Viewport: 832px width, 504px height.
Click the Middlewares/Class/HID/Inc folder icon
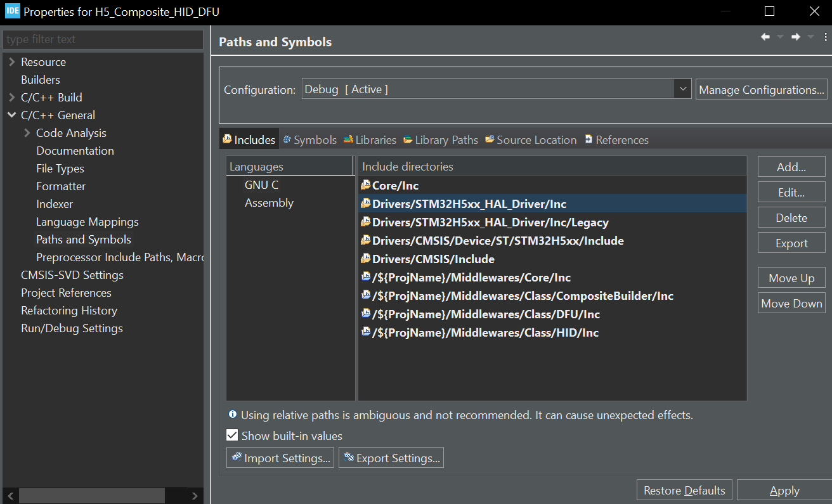[365, 332]
